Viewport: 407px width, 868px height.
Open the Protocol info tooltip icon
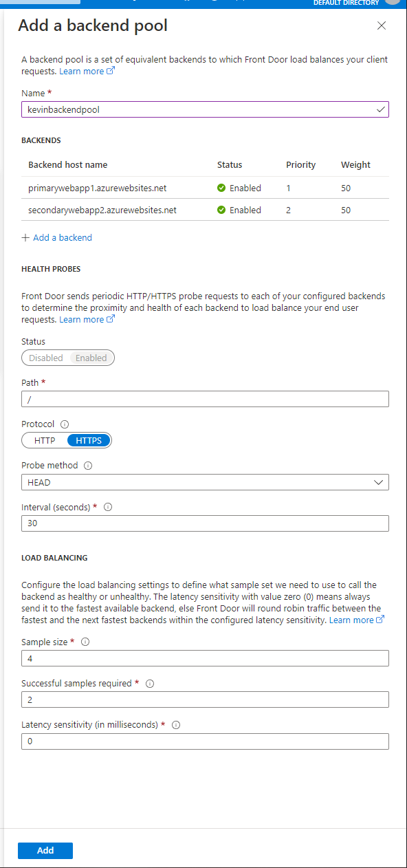(64, 424)
